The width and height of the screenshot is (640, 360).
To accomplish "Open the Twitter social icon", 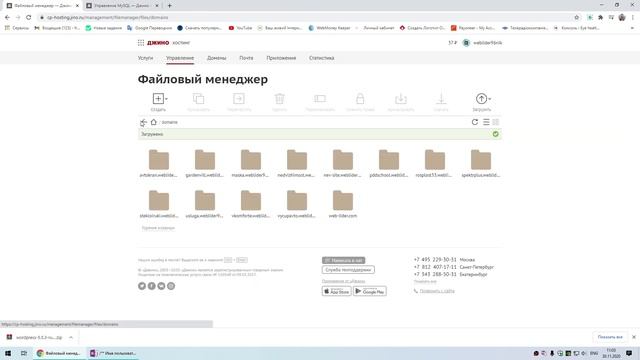I will click(142, 286).
